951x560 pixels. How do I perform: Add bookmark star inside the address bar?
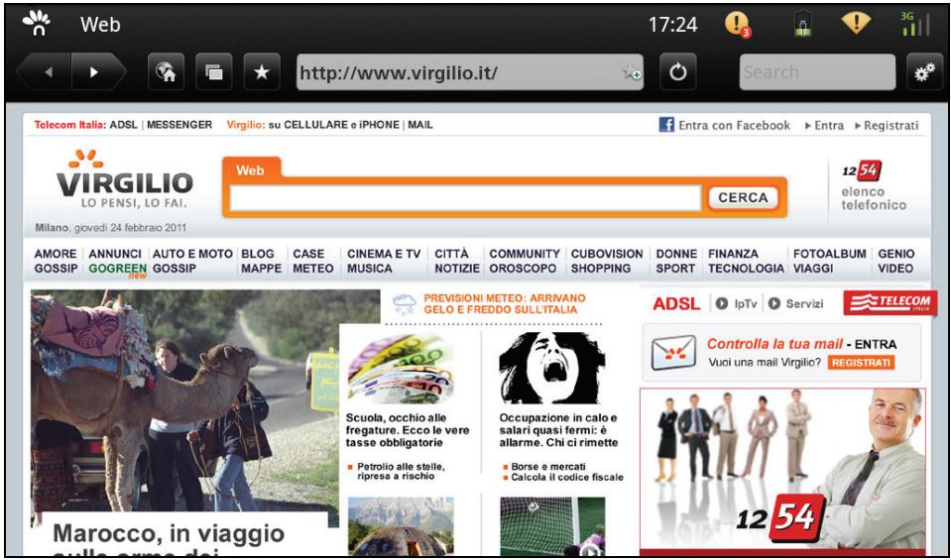click(631, 72)
